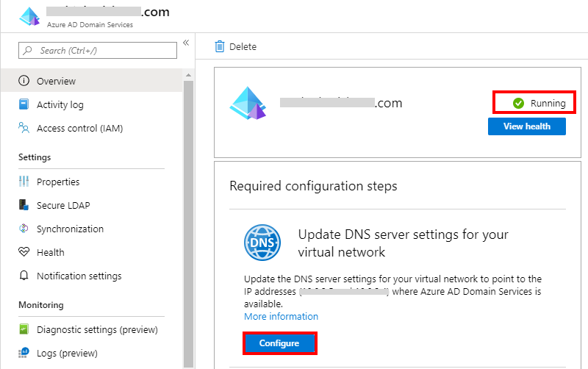Screen dimensions: 588x369
Task: Collapse the sidebar with double chevron
Action: (186, 43)
